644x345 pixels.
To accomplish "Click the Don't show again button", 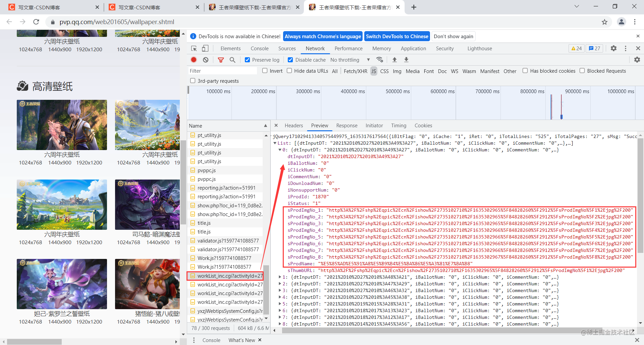I will click(x=453, y=36).
